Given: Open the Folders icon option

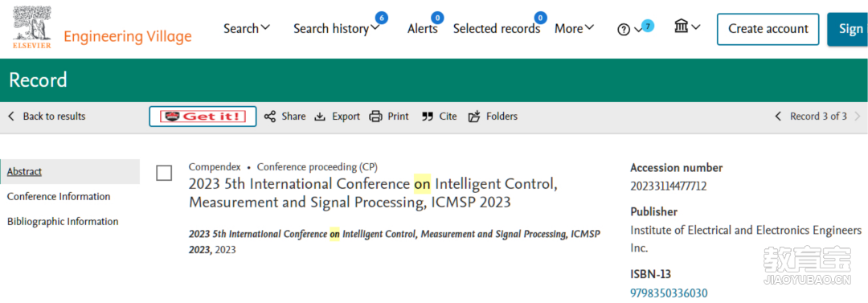Looking at the screenshot, I should tap(474, 117).
